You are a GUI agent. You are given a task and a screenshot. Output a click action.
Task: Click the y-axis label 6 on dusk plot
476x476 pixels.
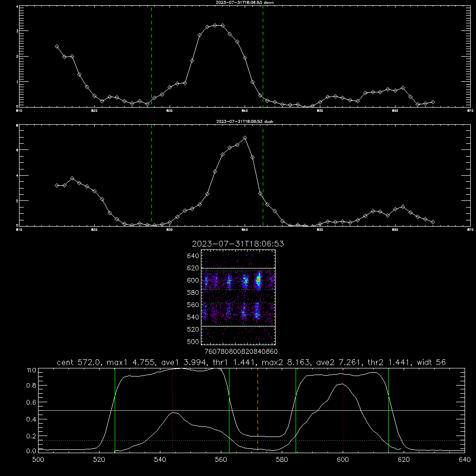[x=17, y=150]
